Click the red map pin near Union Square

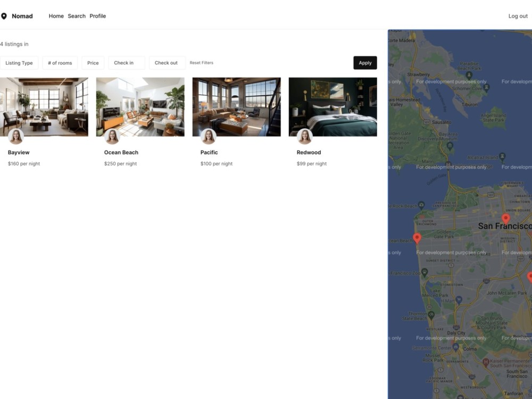[506, 219]
